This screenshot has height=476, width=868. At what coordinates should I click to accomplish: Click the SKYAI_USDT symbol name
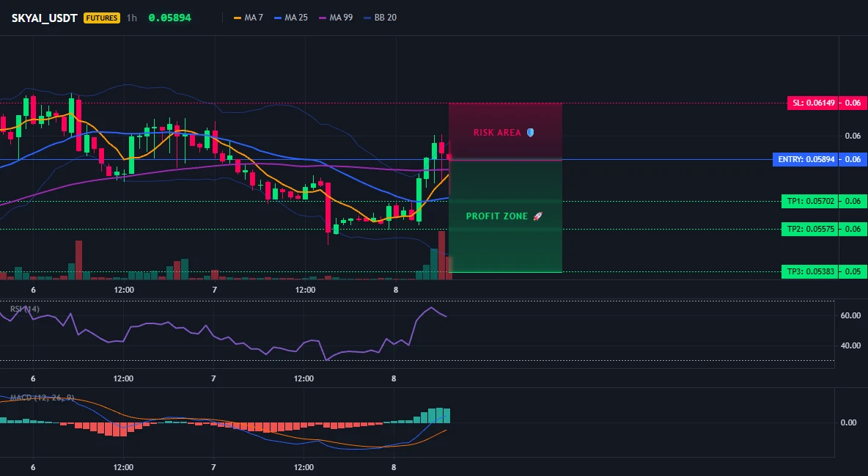click(x=44, y=18)
